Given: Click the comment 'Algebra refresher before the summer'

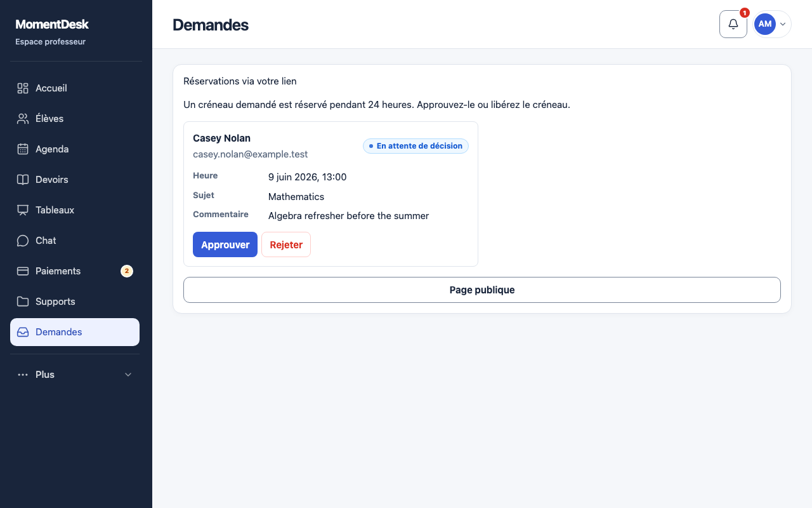Looking at the screenshot, I should [x=349, y=216].
